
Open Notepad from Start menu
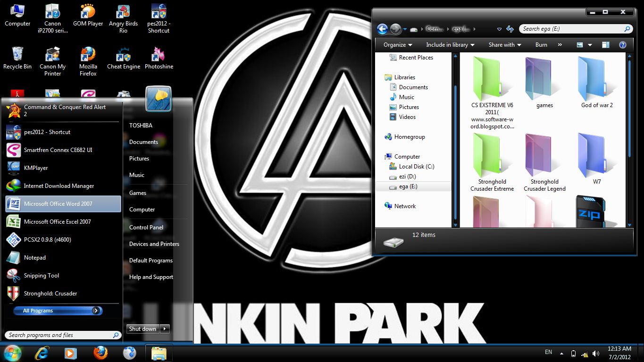(63, 258)
